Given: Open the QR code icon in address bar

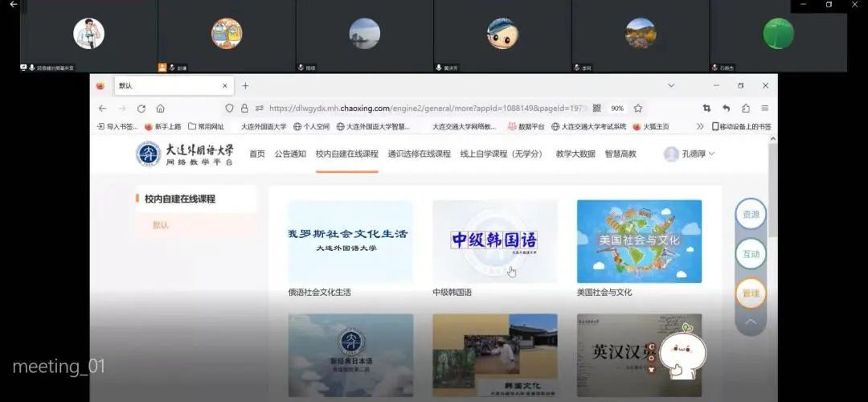Looking at the screenshot, I should (x=596, y=109).
